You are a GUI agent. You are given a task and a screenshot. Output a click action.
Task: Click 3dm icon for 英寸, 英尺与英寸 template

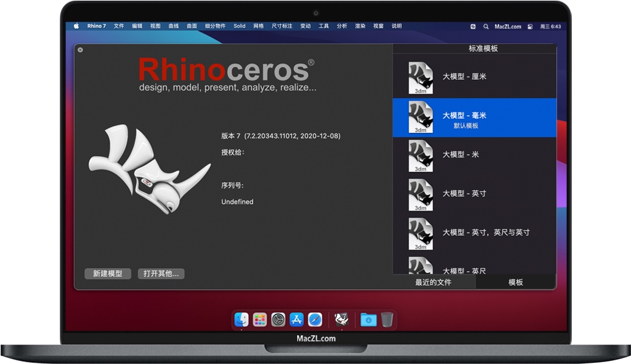click(421, 234)
